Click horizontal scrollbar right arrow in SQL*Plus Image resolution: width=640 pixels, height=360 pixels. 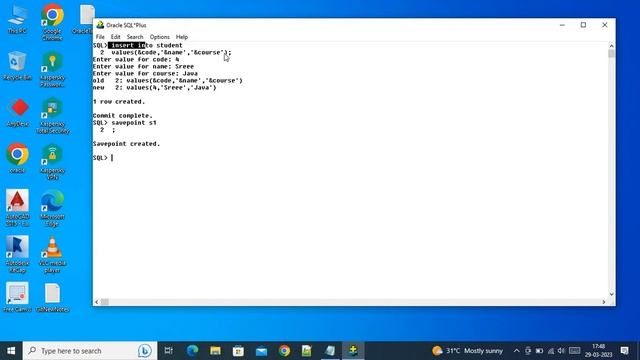[x=604, y=302]
